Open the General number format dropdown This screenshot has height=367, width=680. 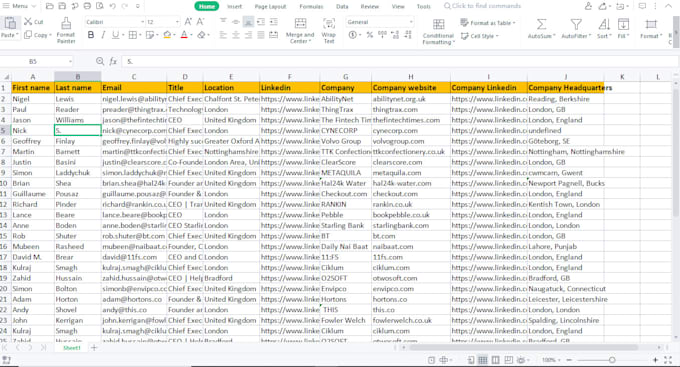pos(411,22)
